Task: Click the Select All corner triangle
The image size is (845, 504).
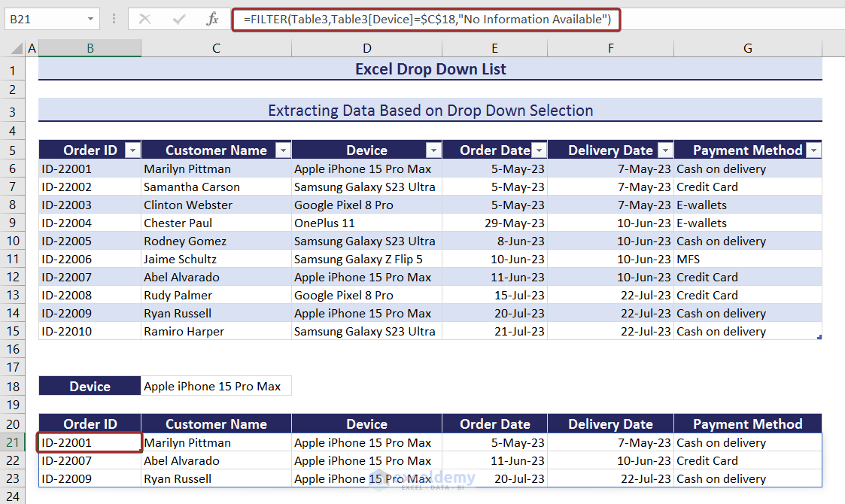Action: [17, 48]
